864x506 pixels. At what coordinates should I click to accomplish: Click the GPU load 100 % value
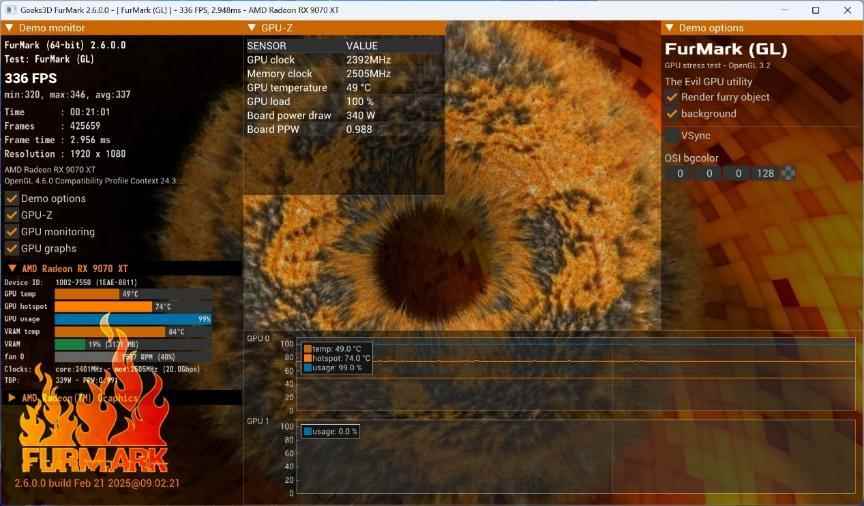click(x=360, y=101)
